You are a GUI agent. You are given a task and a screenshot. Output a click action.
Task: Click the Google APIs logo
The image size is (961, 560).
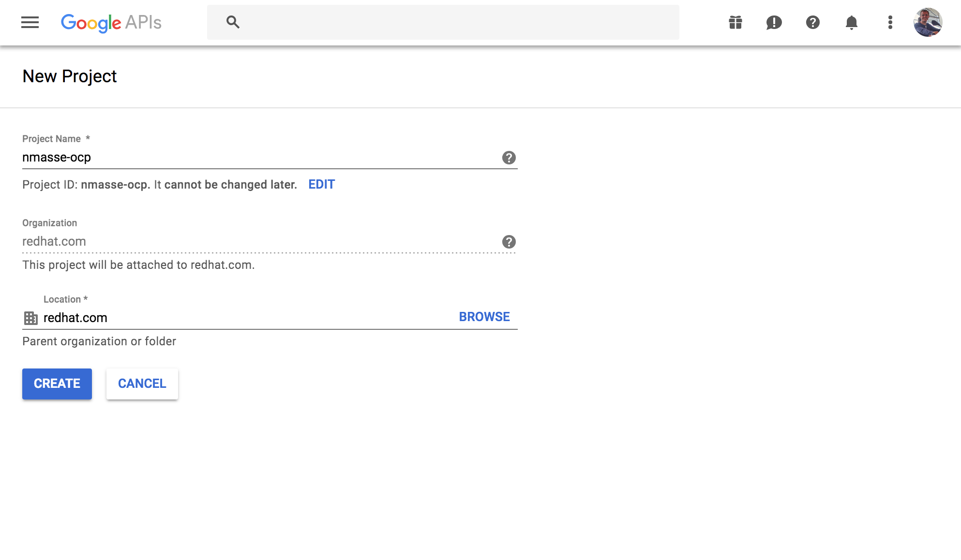pyautogui.click(x=111, y=22)
